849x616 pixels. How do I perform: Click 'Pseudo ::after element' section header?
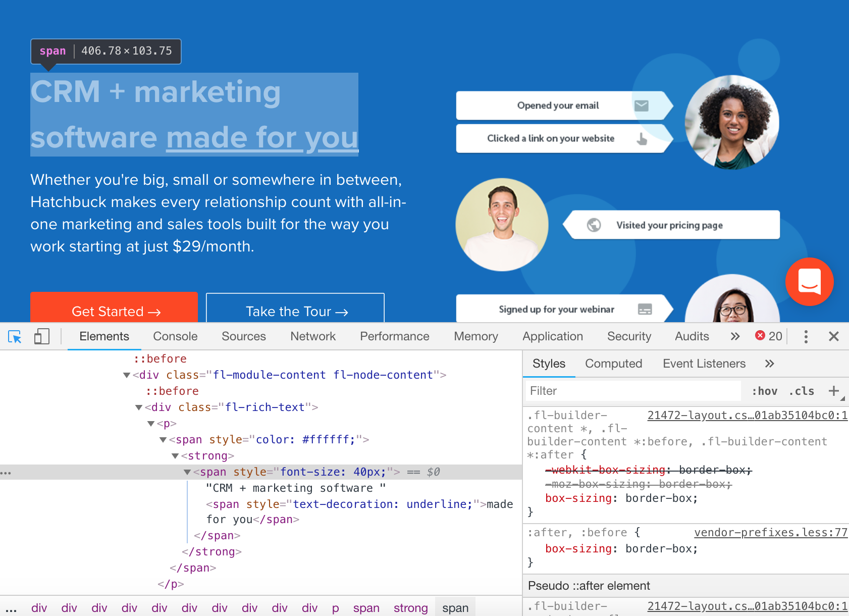coord(685,586)
